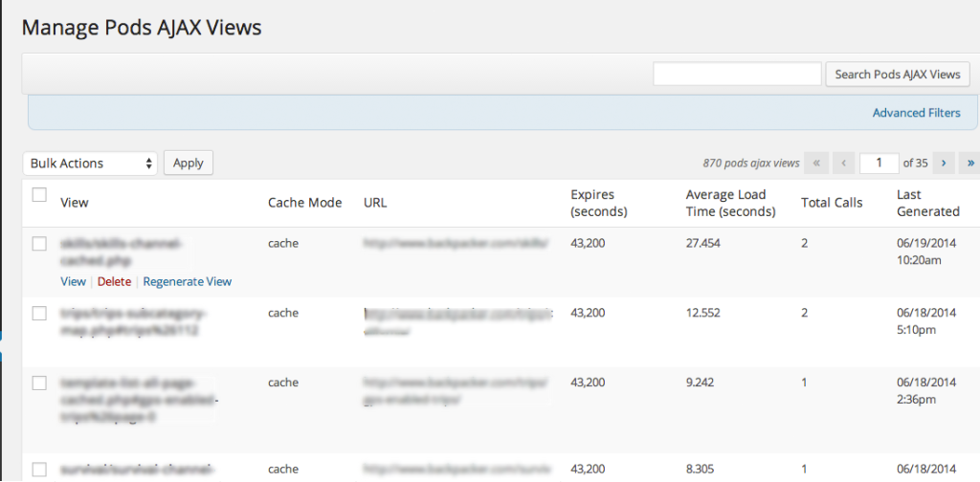Click the 06/18/2014 5:10pm date cell
The width and height of the screenshot is (980, 482).
[926, 321]
